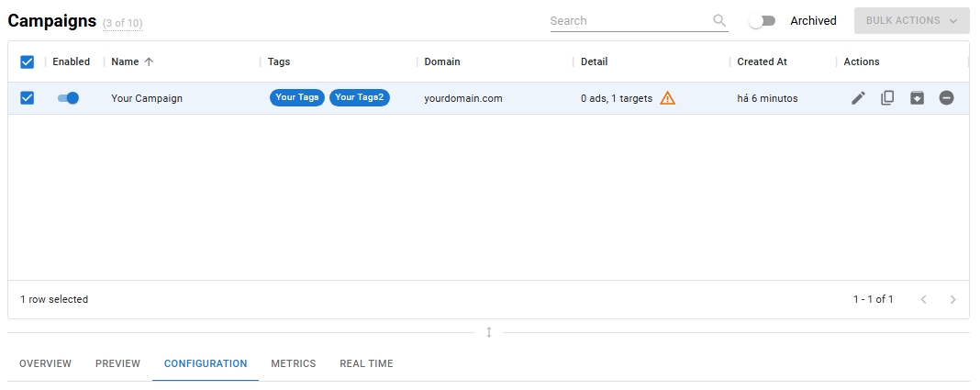This screenshot has width=980, height=390.
Task: Go to previous page of campaigns
Action: point(924,299)
